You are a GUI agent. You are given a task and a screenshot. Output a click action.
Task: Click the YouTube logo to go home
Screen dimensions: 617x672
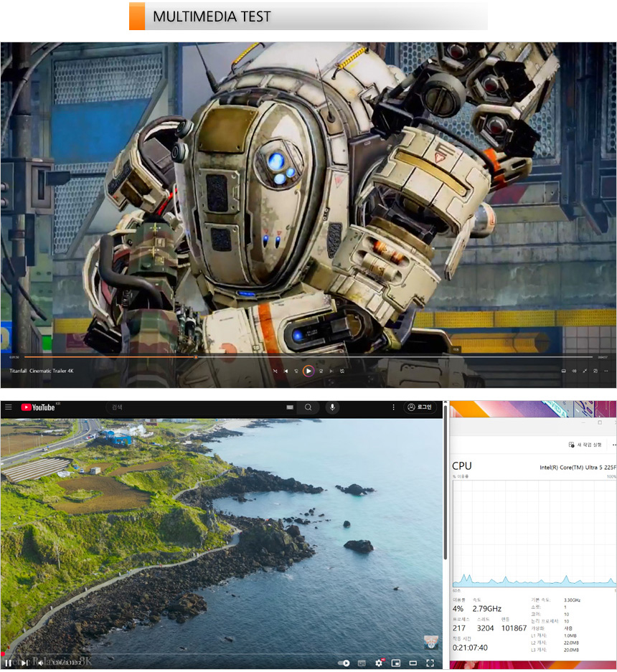coord(38,407)
